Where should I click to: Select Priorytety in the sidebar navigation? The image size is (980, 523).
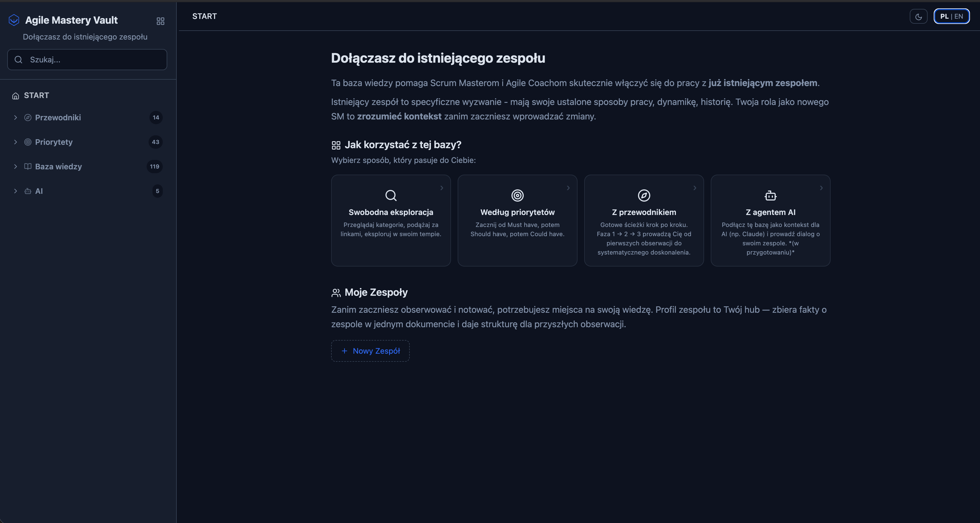[x=54, y=142]
